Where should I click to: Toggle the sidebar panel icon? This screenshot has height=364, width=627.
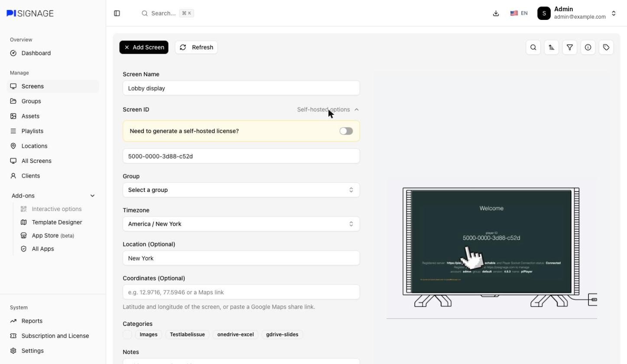117,13
